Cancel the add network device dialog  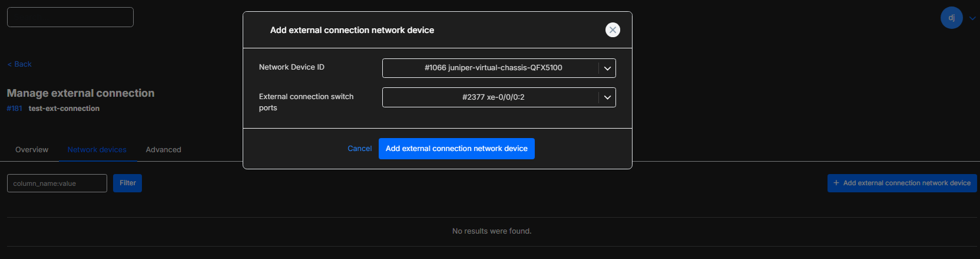359,149
